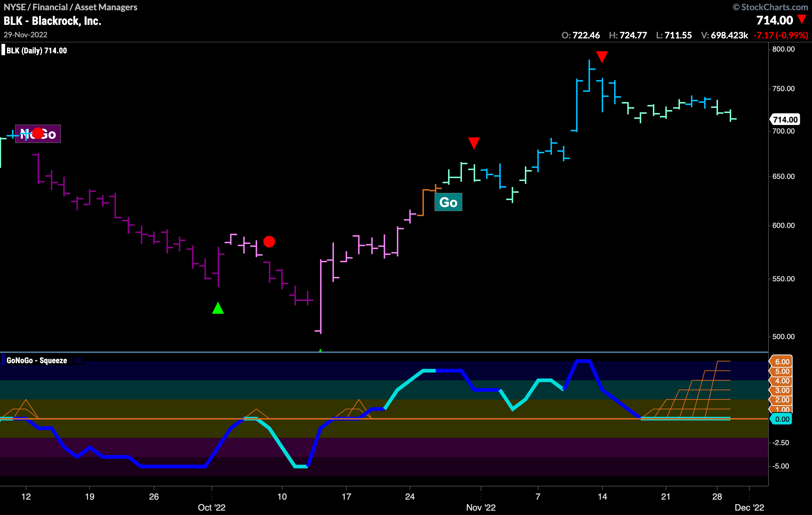812x515 pixels.
Task: Click the 600.00 price axis label
Action: point(783,225)
